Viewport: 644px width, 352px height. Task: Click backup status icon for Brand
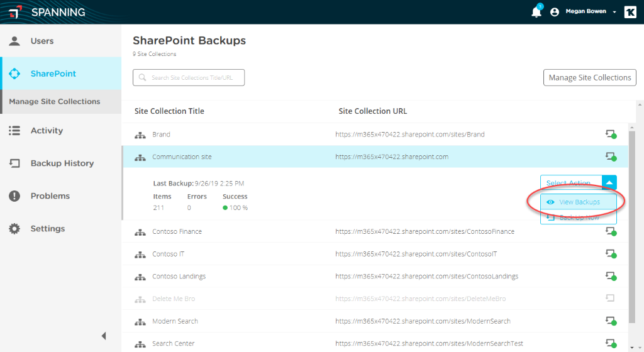click(x=611, y=134)
